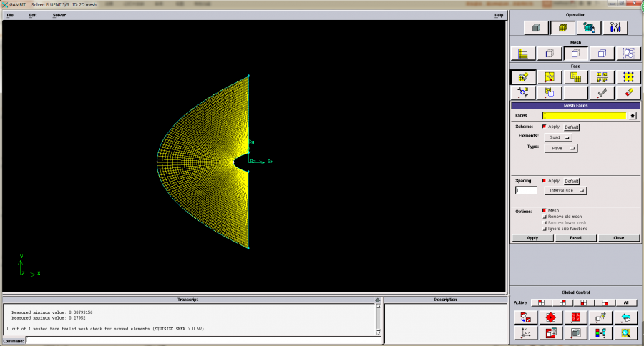644x346 pixels.
Task: Click the Specify Color Mode icon
Action: [601, 333]
